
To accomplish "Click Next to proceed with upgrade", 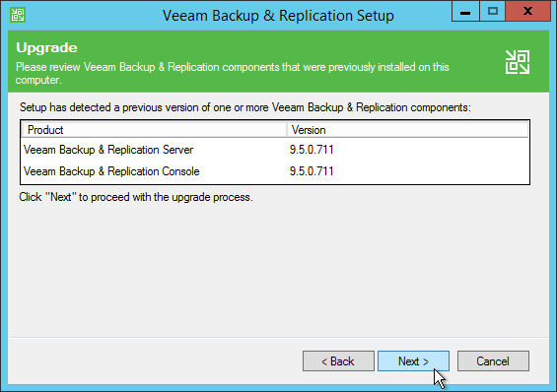I will (x=413, y=361).
